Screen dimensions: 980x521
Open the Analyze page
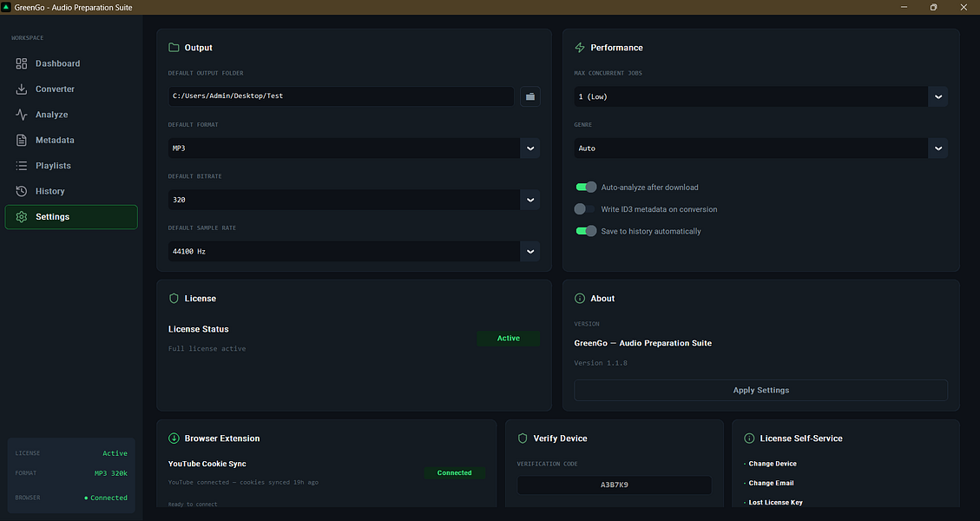(71, 115)
